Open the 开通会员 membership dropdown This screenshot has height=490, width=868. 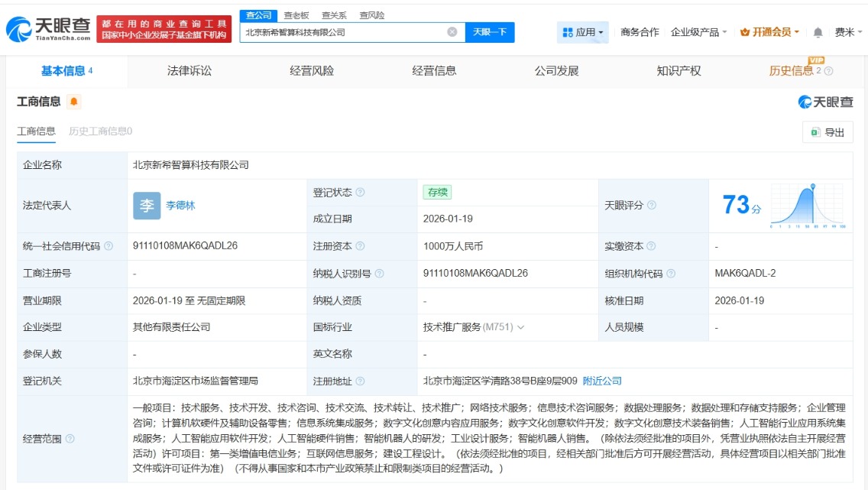pyautogui.click(x=769, y=32)
